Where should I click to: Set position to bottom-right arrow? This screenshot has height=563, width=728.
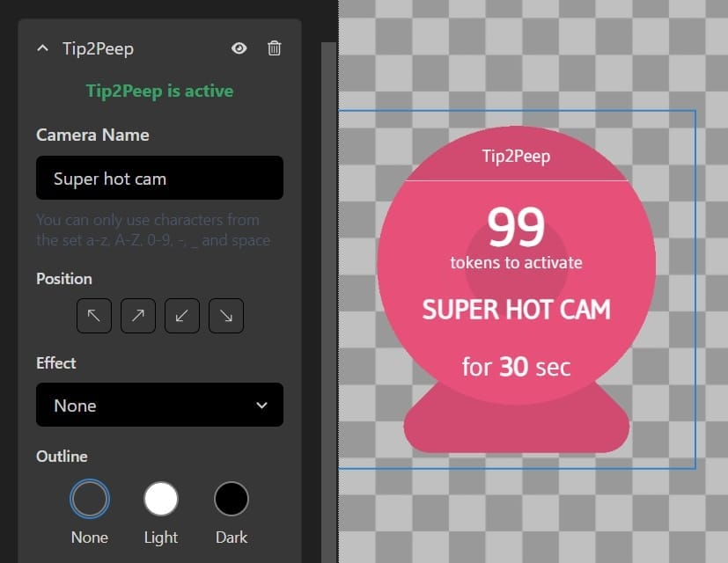point(226,316)
